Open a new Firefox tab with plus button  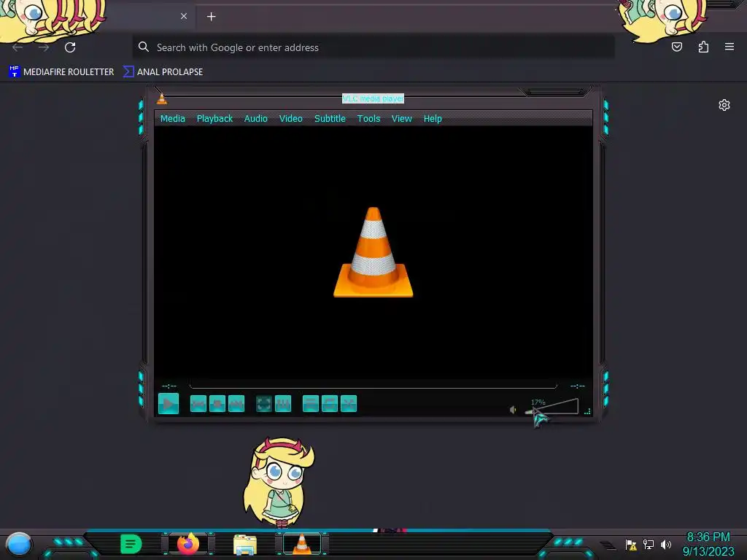coord(211,17)
